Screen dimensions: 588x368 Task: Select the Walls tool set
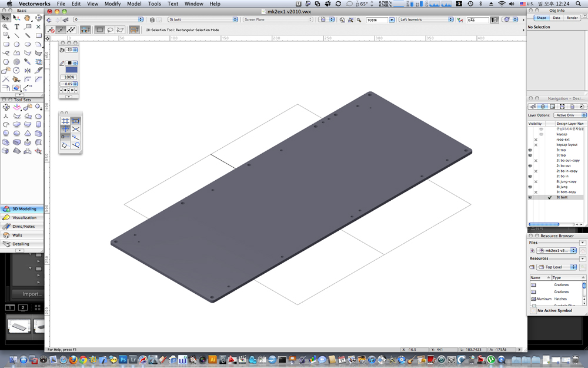pyautogui.click(x=22, y=235)
